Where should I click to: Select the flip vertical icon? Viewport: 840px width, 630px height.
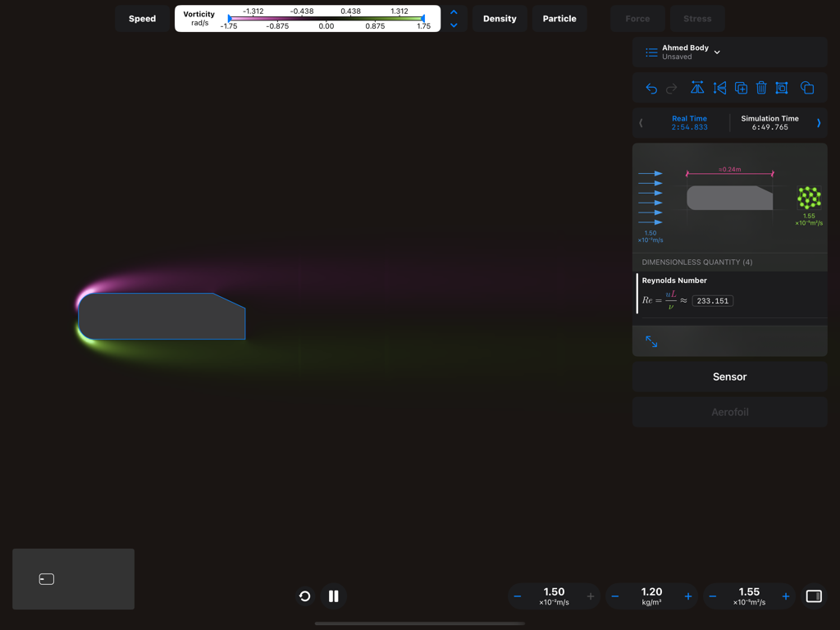[720, 88]
